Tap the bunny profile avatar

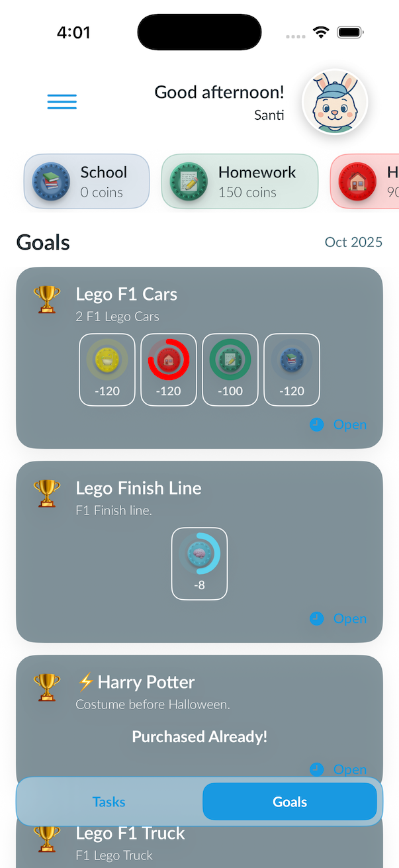coord(335,102)
